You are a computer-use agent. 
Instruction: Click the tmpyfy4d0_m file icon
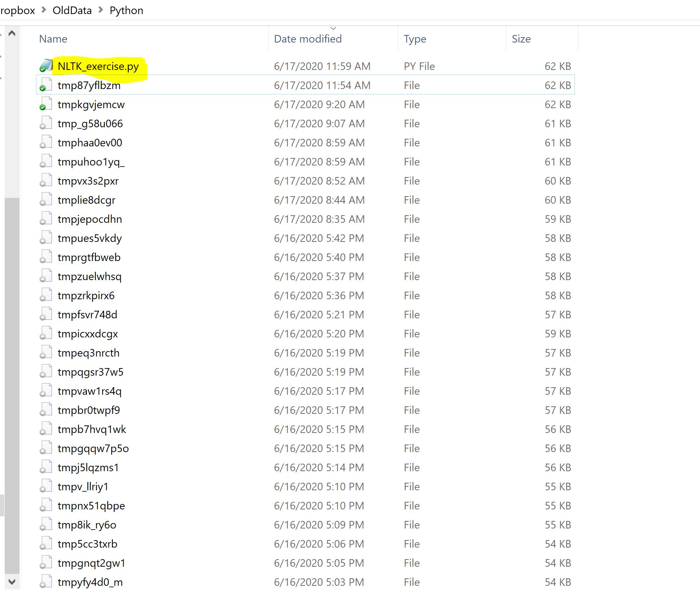(46, 582)
